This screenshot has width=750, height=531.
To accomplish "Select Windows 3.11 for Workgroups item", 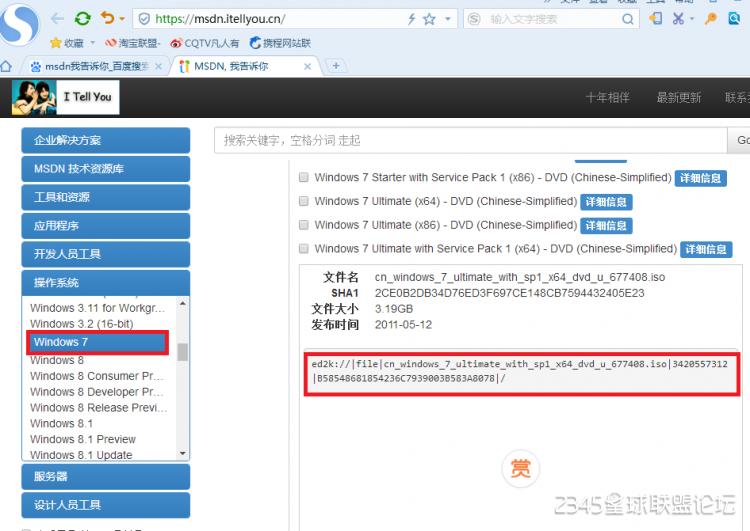I will (x=98, y=308).
